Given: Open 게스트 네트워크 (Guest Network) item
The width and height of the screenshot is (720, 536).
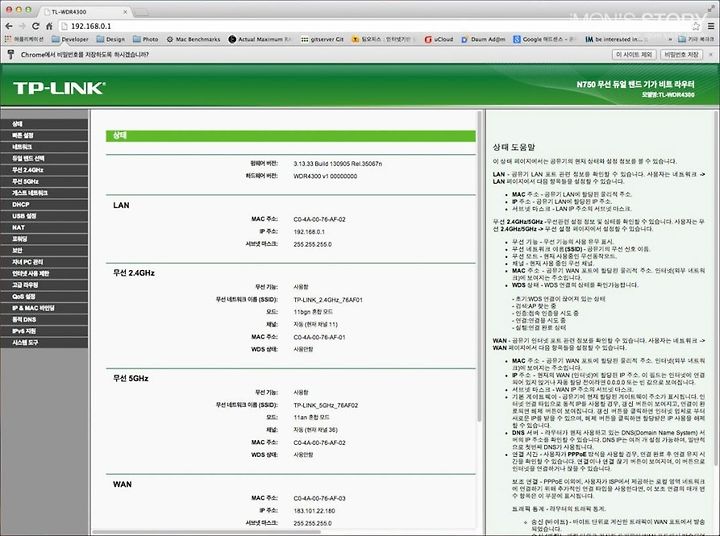Looking at the screenshot, I should point(44,193).
